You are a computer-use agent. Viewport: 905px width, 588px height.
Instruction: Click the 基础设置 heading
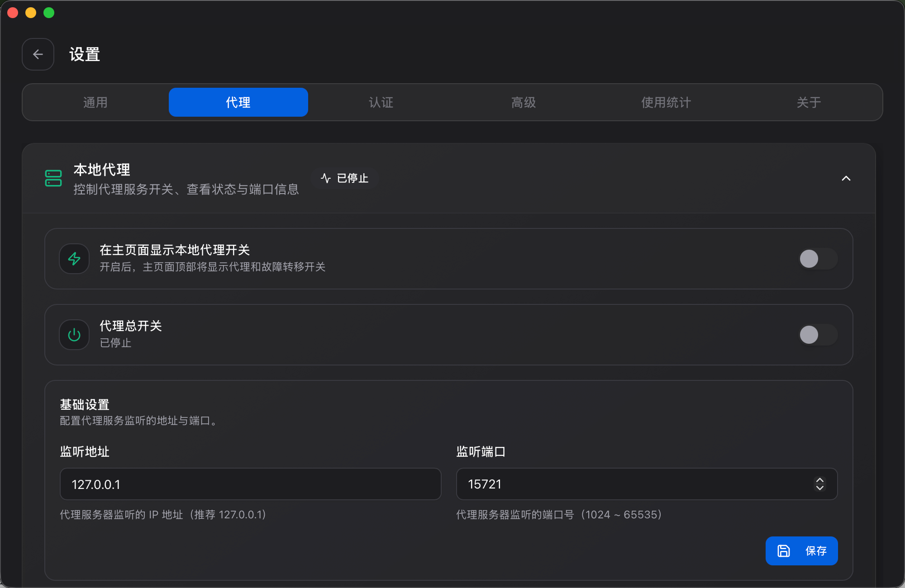click(85, 404)
